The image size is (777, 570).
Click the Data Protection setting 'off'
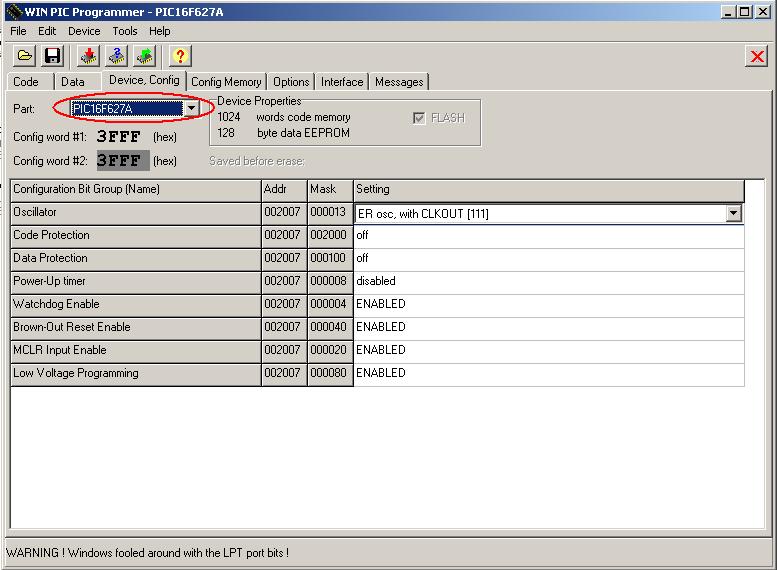[549, 260]
